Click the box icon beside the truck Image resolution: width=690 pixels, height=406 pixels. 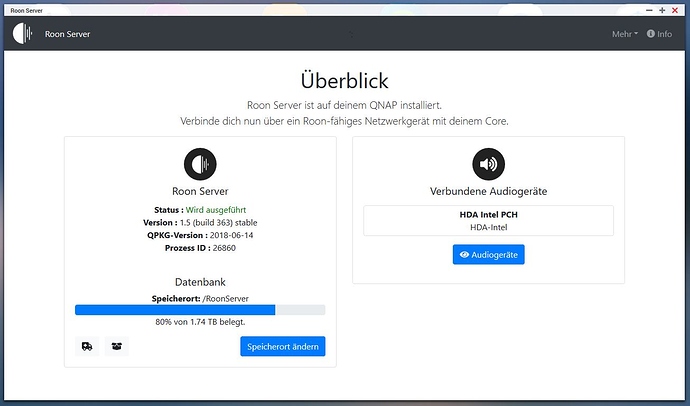point(117,346)
